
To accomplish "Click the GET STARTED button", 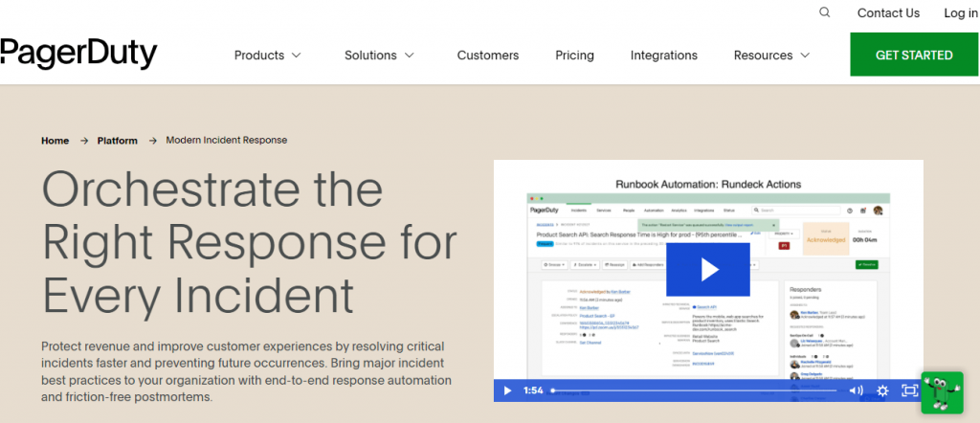I will (914, 55).
